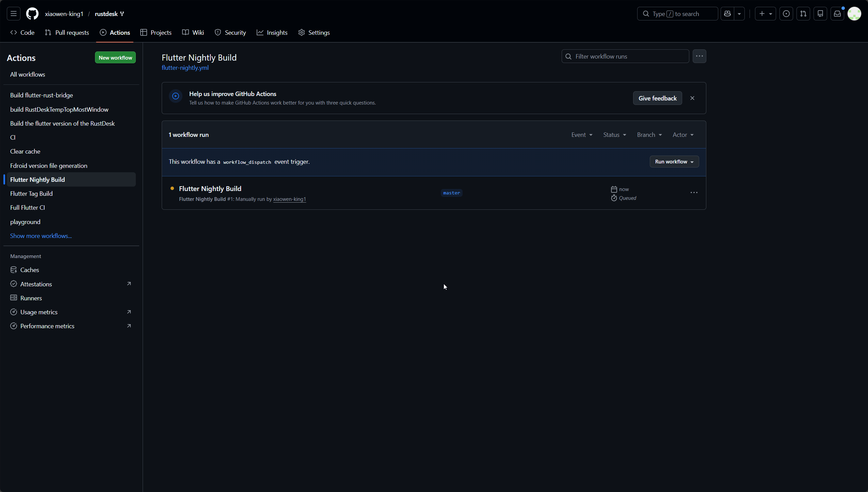Expand the Branch filter dropdown
The image size is (868, 492).
coord(649,135)
